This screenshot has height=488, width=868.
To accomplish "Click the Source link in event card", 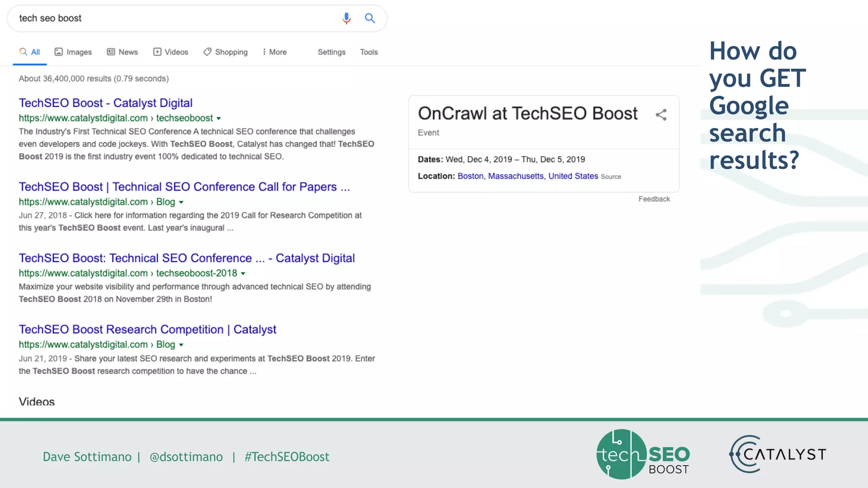I will 611,177.
